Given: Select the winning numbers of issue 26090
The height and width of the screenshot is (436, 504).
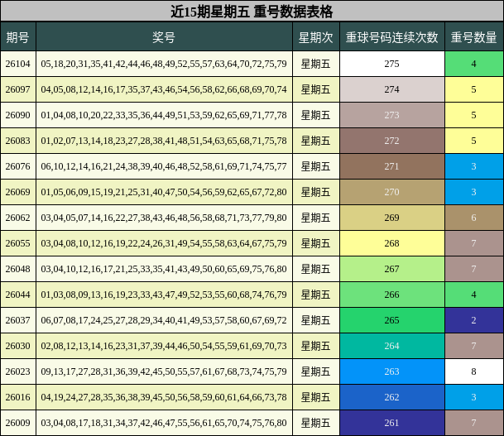Looking at the screenshot, I should point(164,115).
